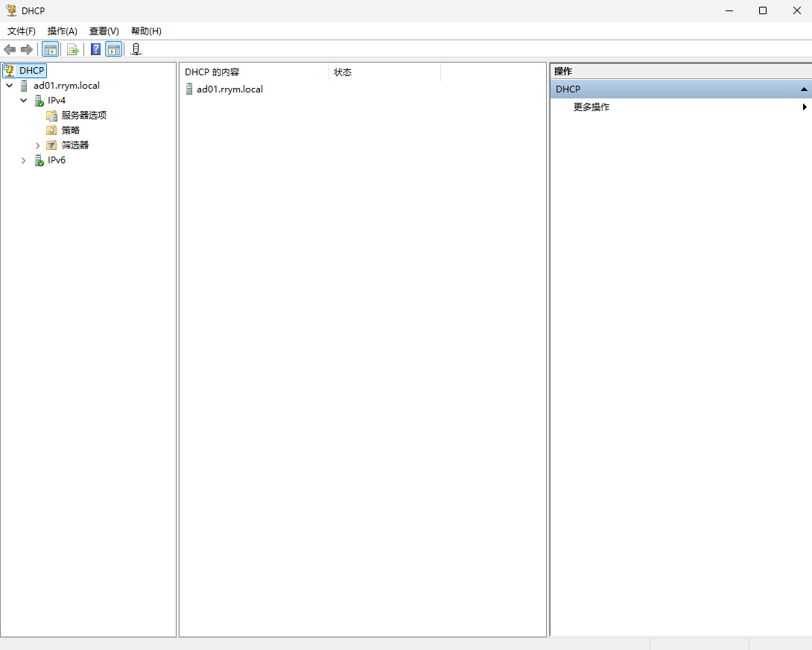Click the Back arrow toolbar icon
Image resolution: width=812 pixels, height=650 pixels.
(10, 49)
